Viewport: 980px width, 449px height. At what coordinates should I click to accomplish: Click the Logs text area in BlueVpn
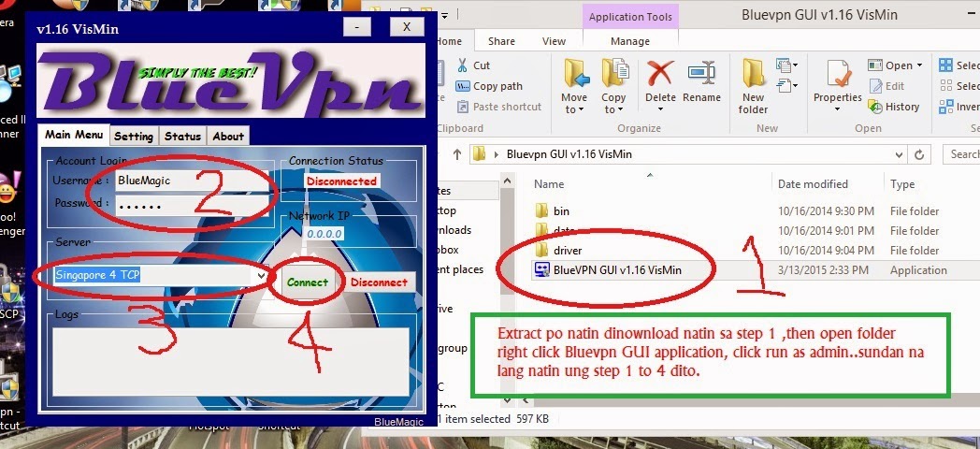click(231, 361)
